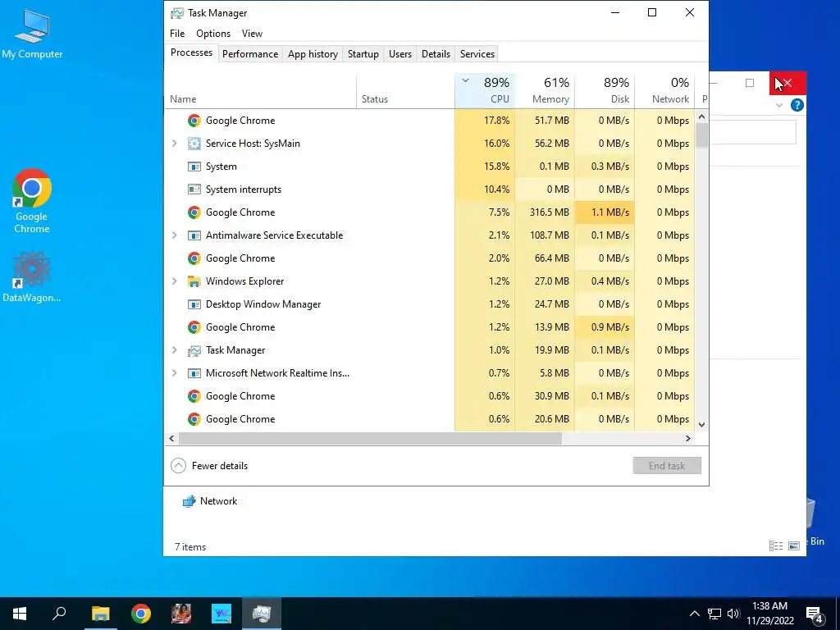Switch to the Users tab
Viewport: 840px width, 630px height.
tap(400, 54)
